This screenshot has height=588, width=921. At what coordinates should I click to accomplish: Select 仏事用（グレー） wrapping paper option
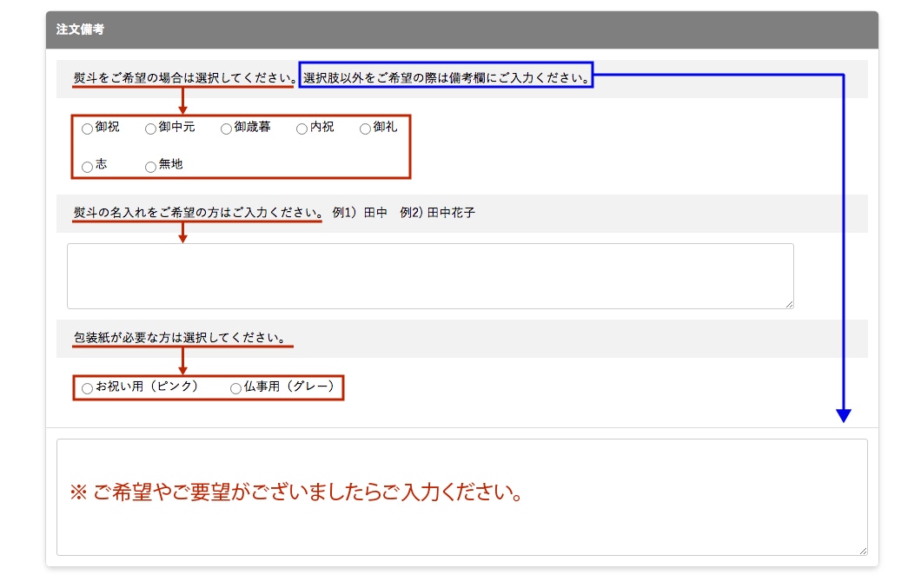click(x=235, y=388)
